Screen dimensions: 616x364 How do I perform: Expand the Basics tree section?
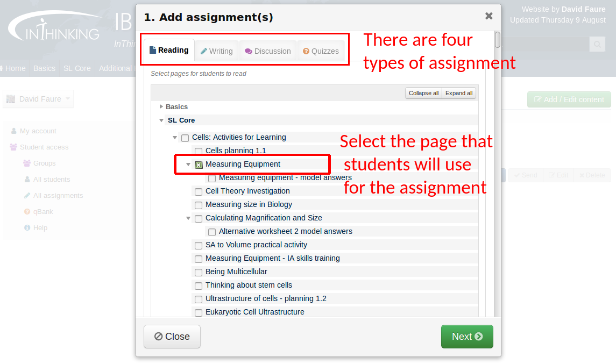coord(161,107)
